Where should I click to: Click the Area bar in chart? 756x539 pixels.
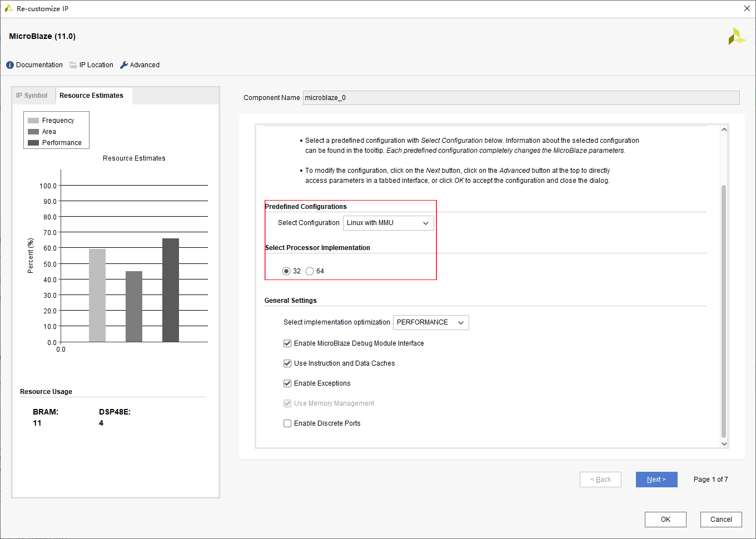coord(134,307)
